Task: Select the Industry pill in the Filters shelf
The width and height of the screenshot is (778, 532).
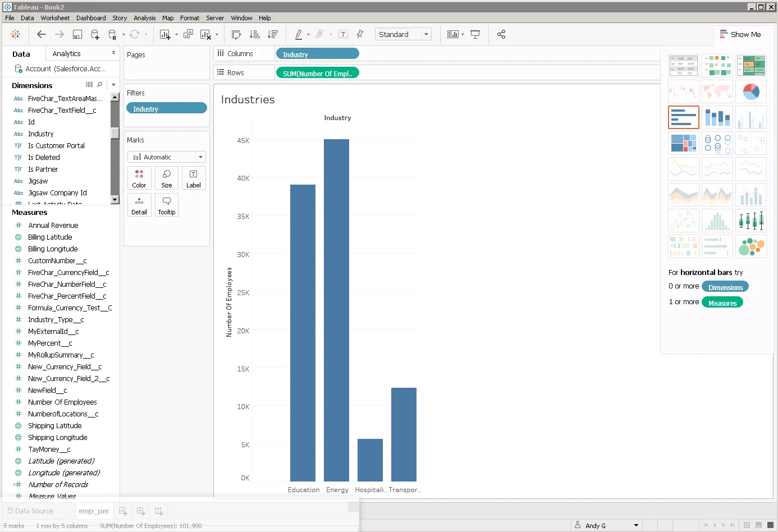Action: tap(166, 107)
